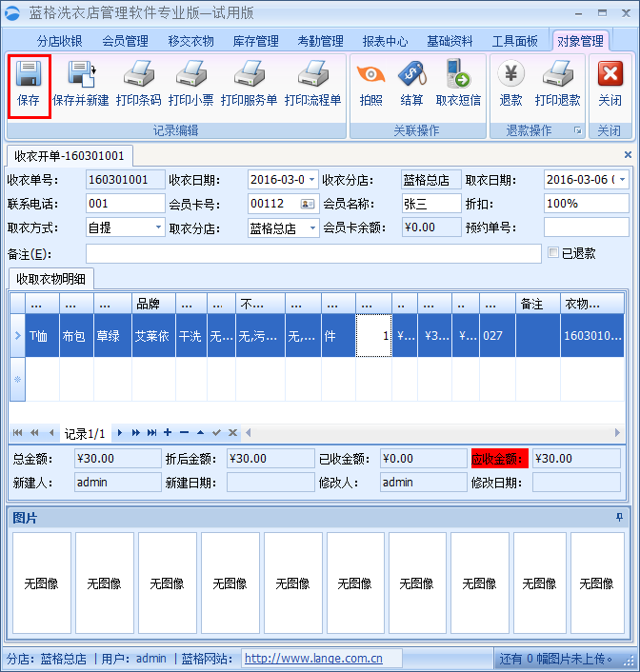The width and height of the screenshot is (640, 672).
Task: Go to last record in navigator
Action: click(151, 433)
